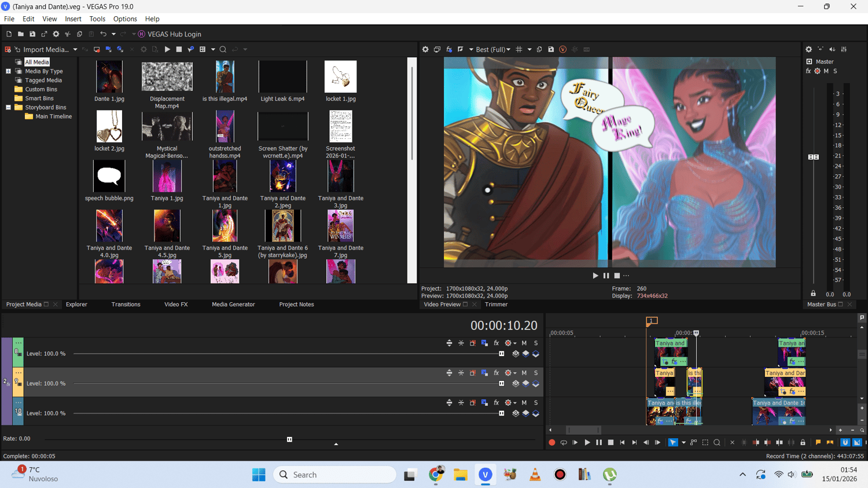Switch to the Trimmer tab
Image resolution: width=868 pixels, height=488 pixels.
(496, 304)
